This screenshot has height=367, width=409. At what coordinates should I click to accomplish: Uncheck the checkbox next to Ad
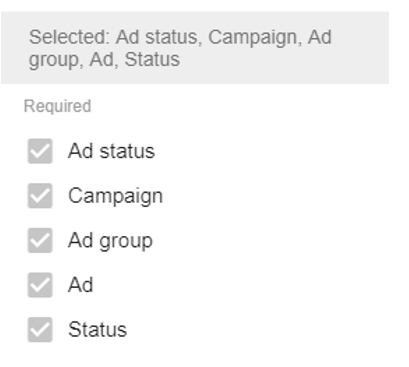[40, 285]
